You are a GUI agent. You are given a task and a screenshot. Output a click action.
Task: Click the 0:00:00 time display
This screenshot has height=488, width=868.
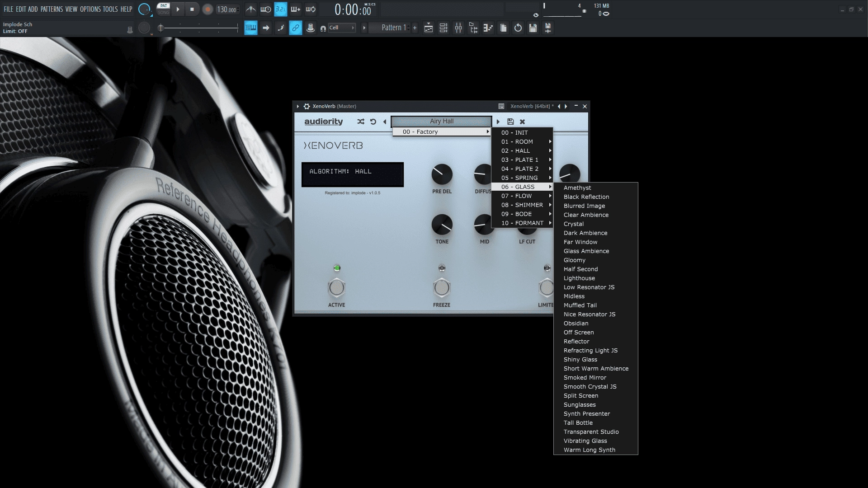tap(353, 10)
